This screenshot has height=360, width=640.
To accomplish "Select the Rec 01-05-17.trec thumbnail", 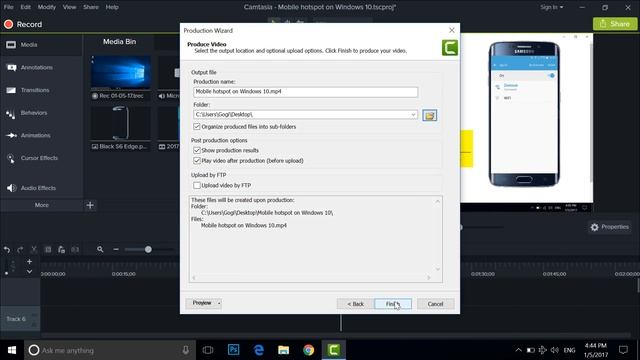I will pyautogui.click(x=120, y=73).
